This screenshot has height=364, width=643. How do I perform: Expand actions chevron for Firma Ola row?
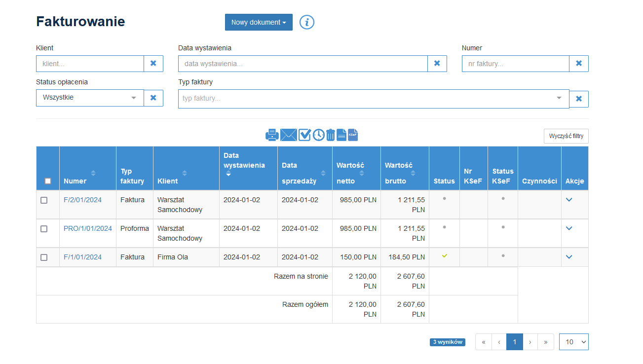pos(569,257)
